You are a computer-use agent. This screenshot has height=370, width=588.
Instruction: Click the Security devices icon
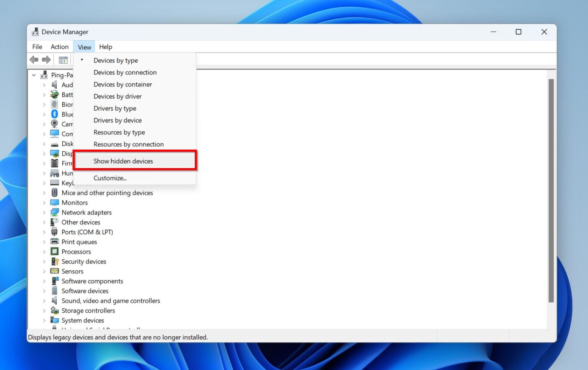point(55,262)
